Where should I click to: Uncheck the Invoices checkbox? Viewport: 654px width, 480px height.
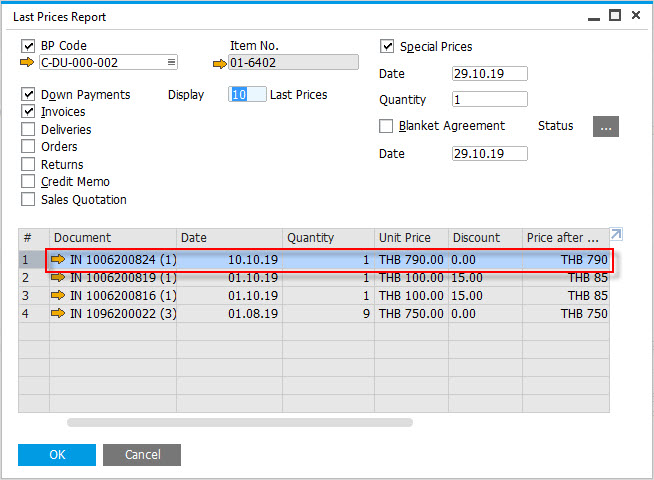coord(28,111)
